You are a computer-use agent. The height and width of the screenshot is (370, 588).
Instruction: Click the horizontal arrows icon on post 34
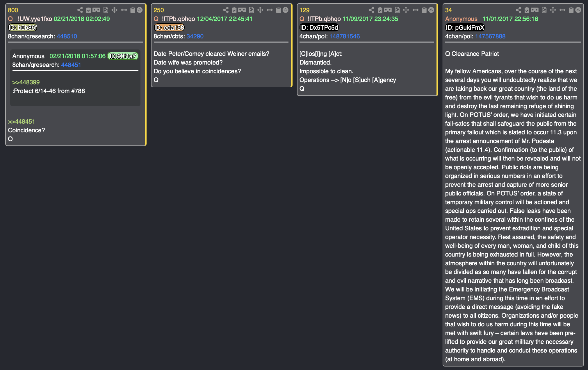coord(562,10)
